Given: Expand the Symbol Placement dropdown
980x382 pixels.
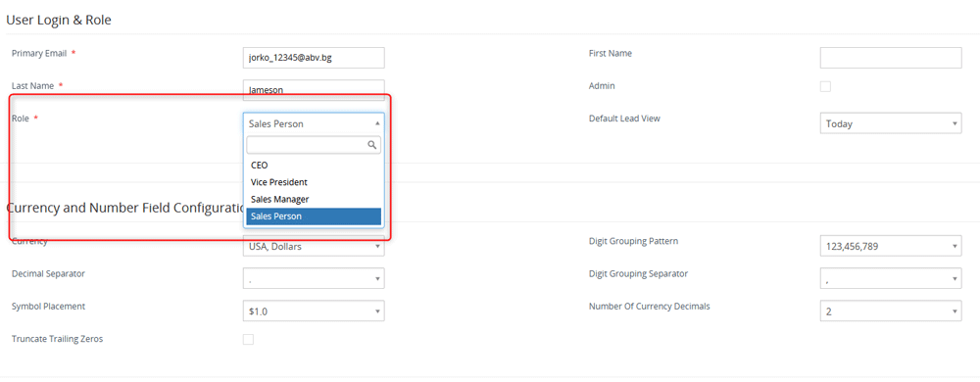Looking at the screenshot, I should pyautogui.click(x=314, y=310).
